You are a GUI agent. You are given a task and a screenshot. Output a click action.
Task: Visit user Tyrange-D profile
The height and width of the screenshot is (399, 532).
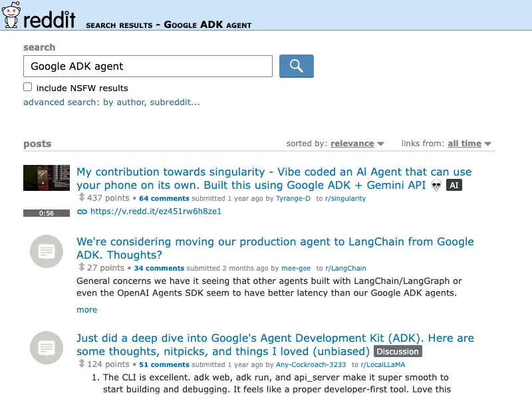click(x=293, y=198)
